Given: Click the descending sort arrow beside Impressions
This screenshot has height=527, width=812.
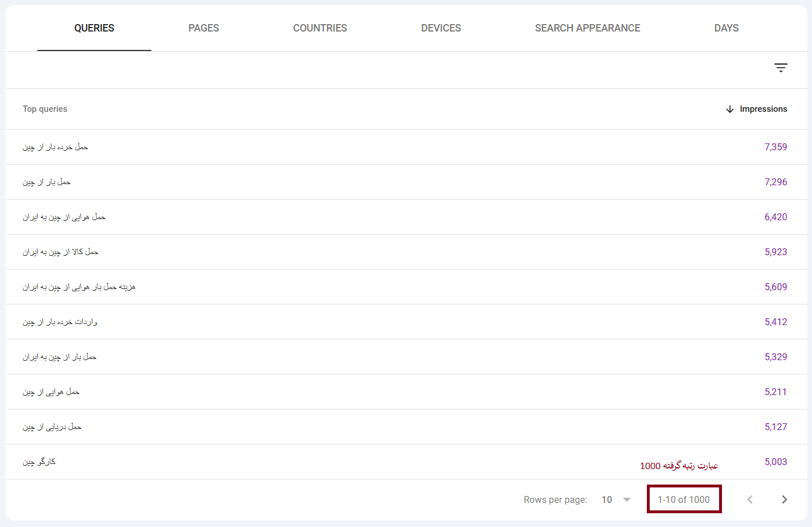Looking at the screenshot, I should (729, 109).
